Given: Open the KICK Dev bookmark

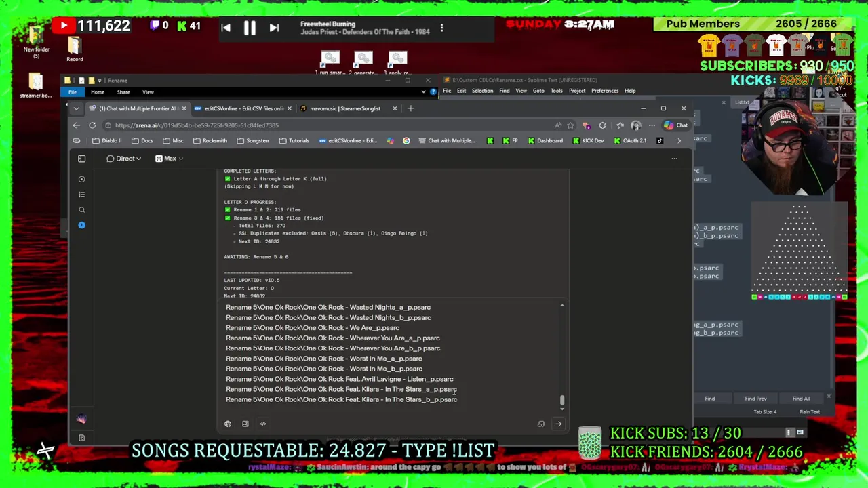Looking at the screenshot, I should point(587,141).
